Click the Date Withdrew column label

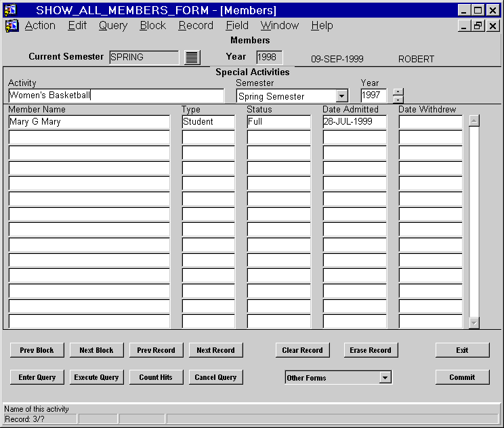(x=427, y=109)
